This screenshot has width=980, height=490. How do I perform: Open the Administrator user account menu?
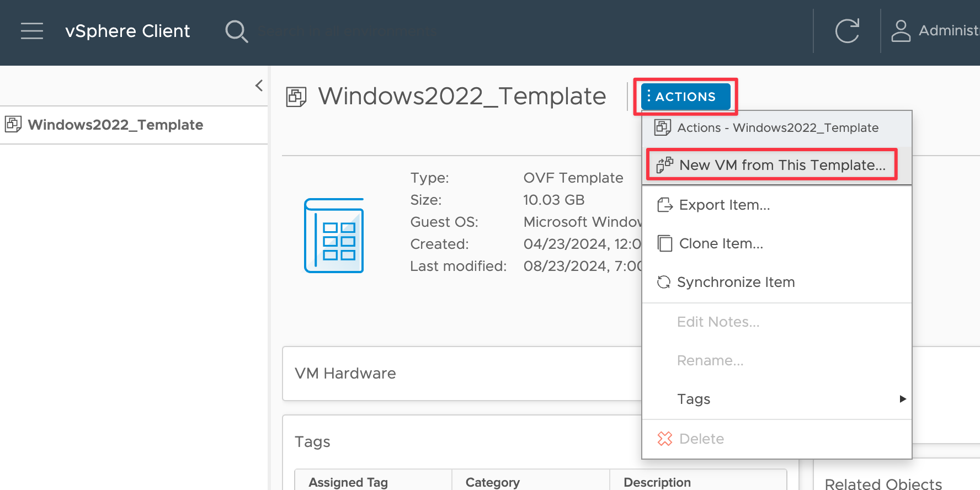935,31
